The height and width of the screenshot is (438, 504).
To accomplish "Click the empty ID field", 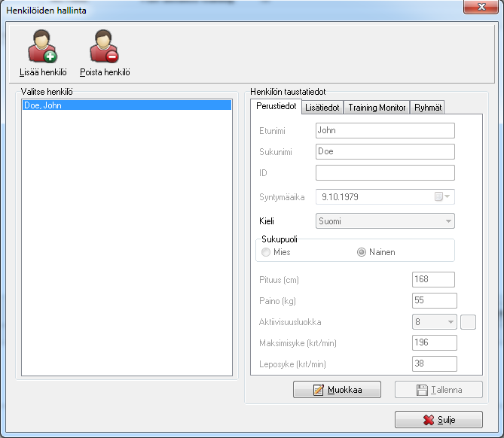I will [x=385, y=173].
